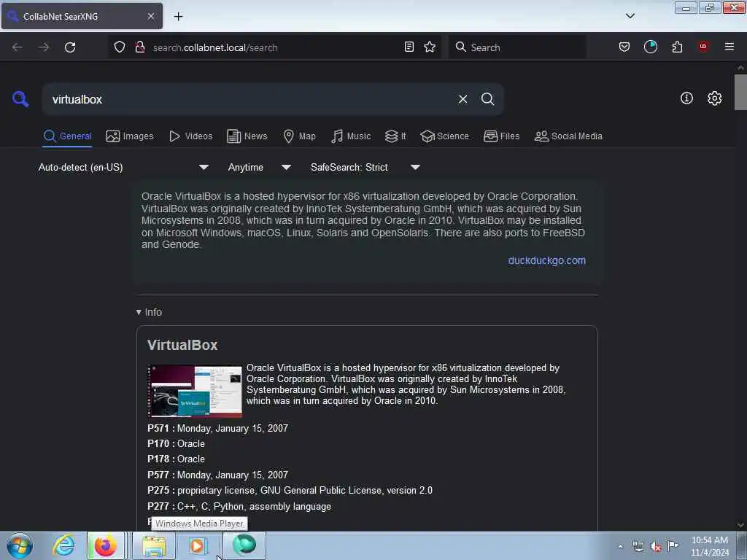
Task: Open SafeSearch Strict dropdown
Action: (365, 167)
